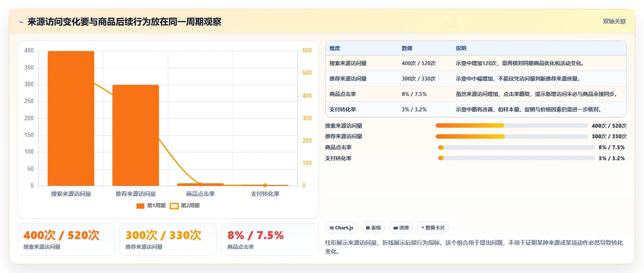Click the note starting 示意中小幅增加
The image size is (644, 273).
click(518, 79)
